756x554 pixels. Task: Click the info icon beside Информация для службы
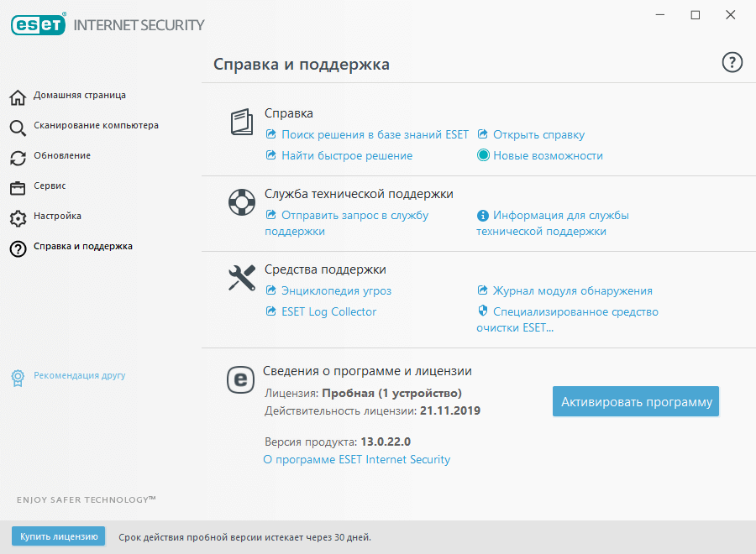pos(483,216)
